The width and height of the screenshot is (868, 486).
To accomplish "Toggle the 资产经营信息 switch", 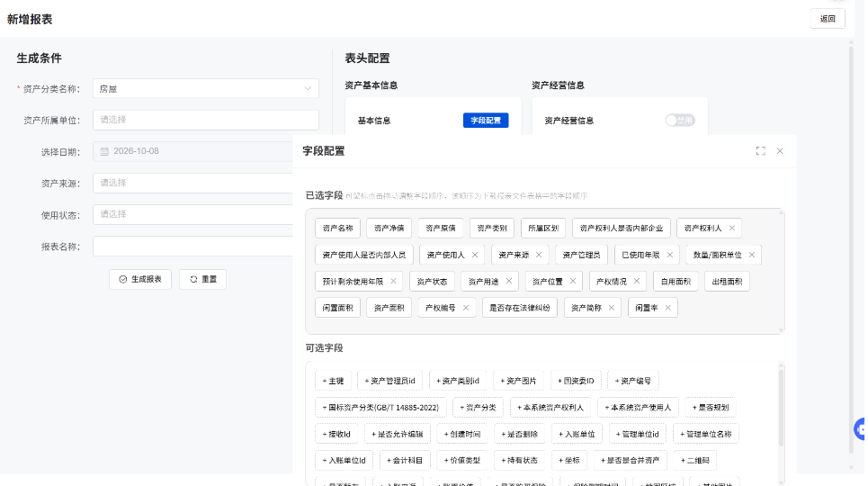I will point(680,121).
